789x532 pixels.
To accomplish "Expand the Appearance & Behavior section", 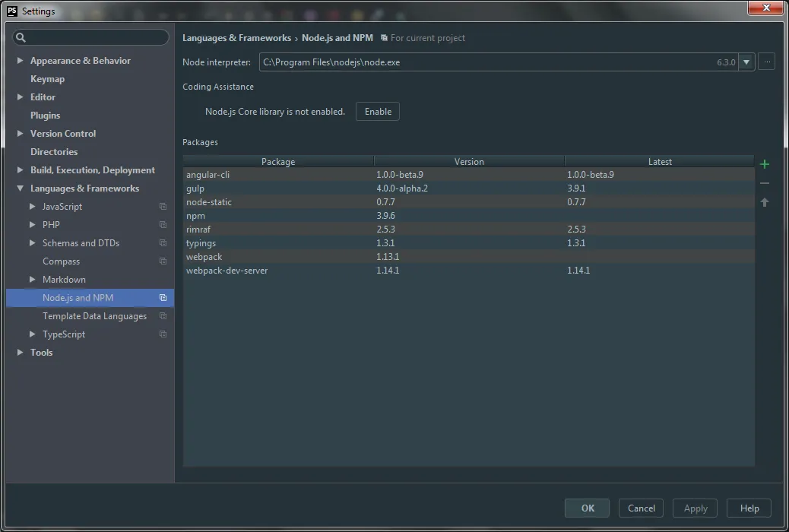I will click(20, 60).
